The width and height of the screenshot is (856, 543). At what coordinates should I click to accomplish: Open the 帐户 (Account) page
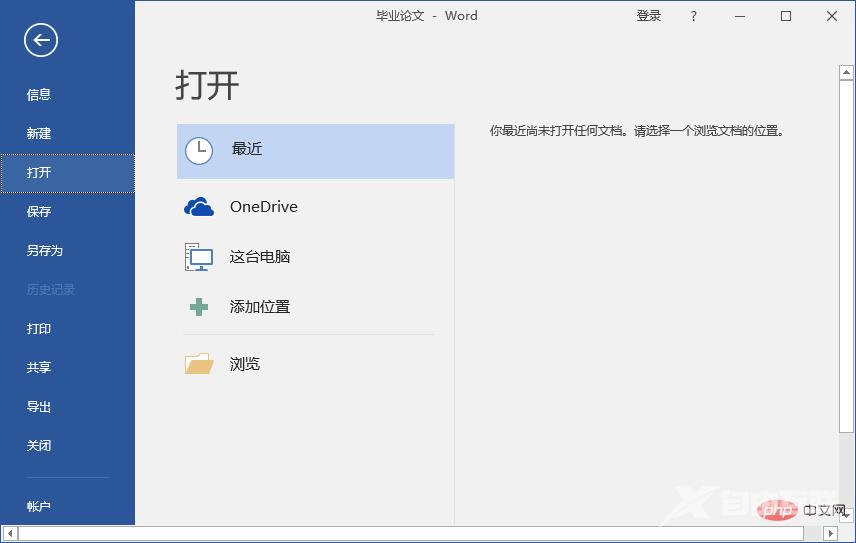point(39,507)
